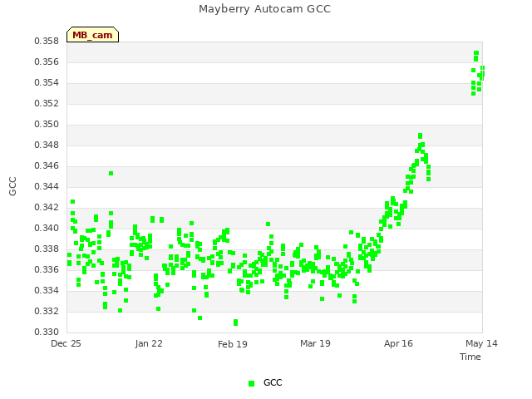Click the 0.332 y-axis value
Image resolution: width=532 pixels, height=399 pixels.
(47, 311)
